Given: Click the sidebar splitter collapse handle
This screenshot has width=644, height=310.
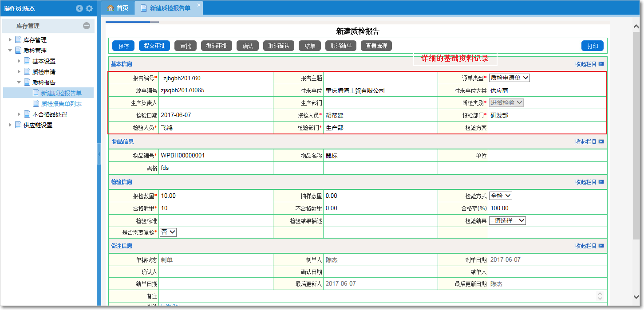Looking at the screenshot, I should pos(99,155).
